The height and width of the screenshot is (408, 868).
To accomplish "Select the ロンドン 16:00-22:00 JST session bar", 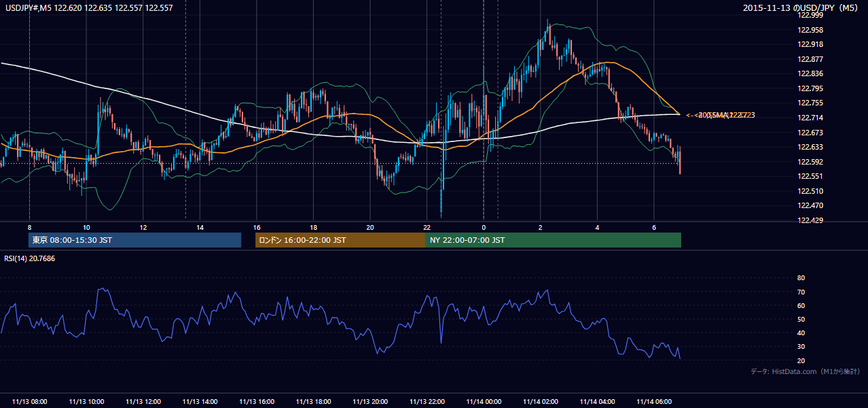I will pos(340,240).
